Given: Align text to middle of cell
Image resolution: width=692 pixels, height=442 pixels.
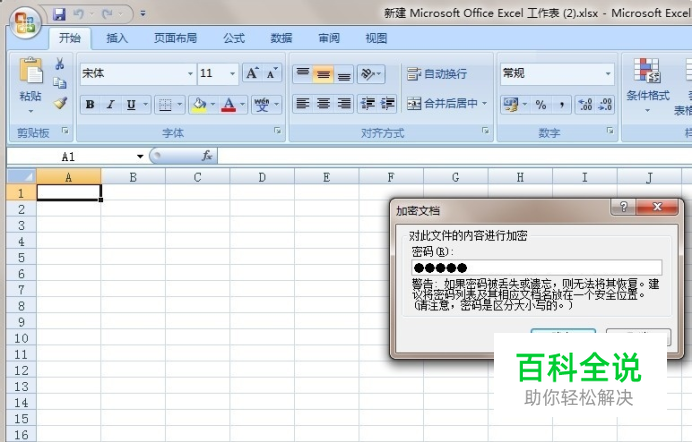Looking at the screenshot, I should point(323,74).
